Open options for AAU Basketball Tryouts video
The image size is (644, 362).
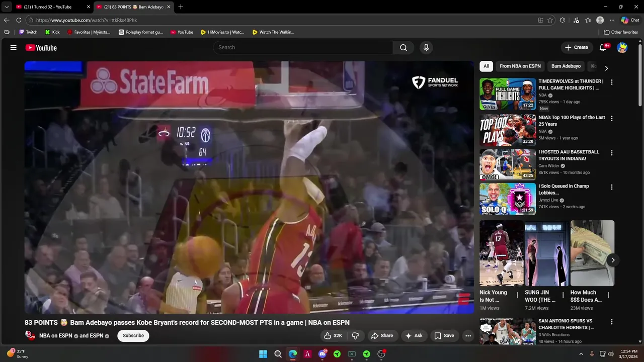(612, 153)
